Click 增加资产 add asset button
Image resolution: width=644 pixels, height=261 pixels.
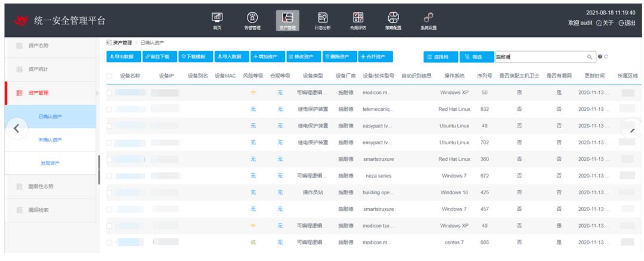[x=268, y=57]
